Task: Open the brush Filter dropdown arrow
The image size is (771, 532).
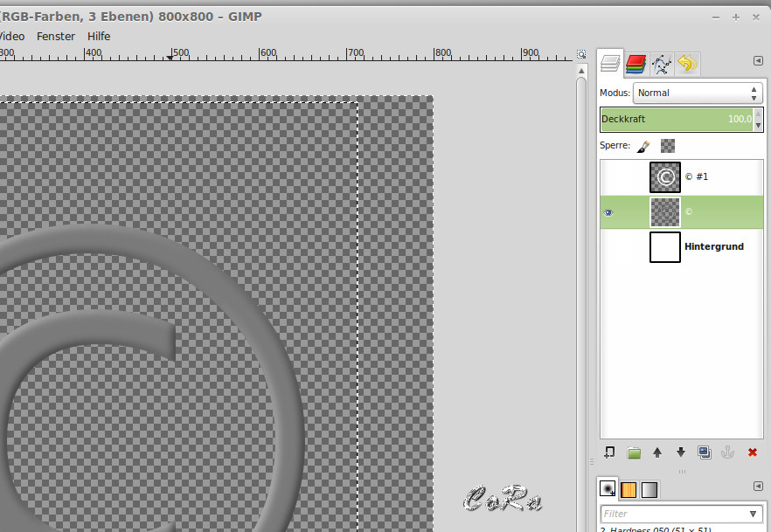Action: pos(753,514)
